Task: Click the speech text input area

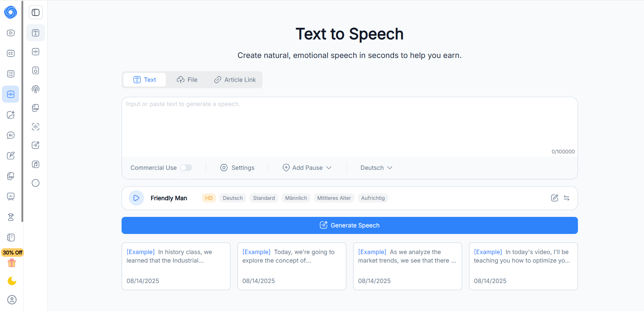Action: (x=350, y=127)
